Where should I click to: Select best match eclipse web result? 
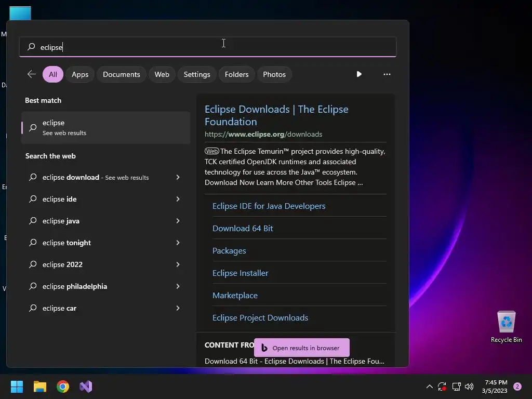coord(105,128)
